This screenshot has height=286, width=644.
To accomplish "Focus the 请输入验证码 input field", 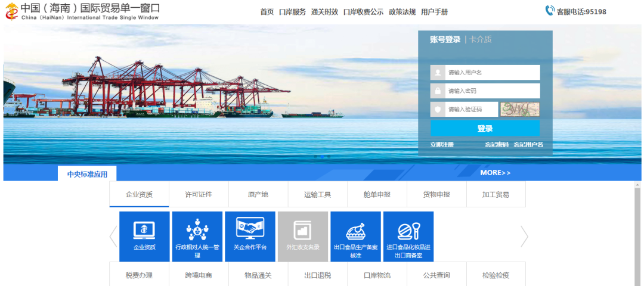I will (x=472, y=109).
